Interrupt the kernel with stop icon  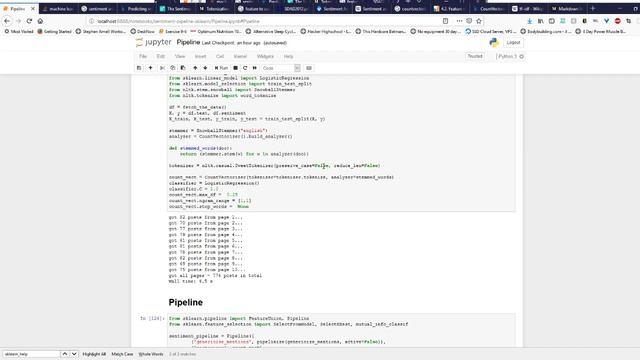click(x=235, y=68)
